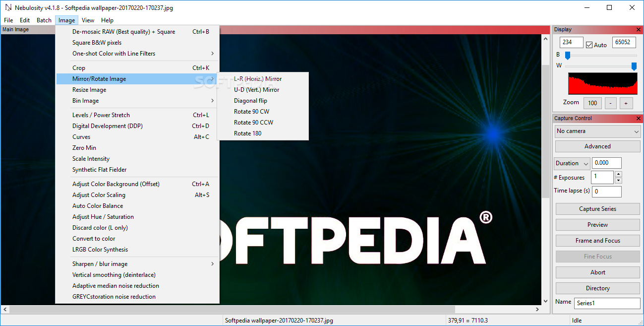Select Scale Intensity
Image resolution: width=644 pixels, height=326 pixels.
coord(137,159)
